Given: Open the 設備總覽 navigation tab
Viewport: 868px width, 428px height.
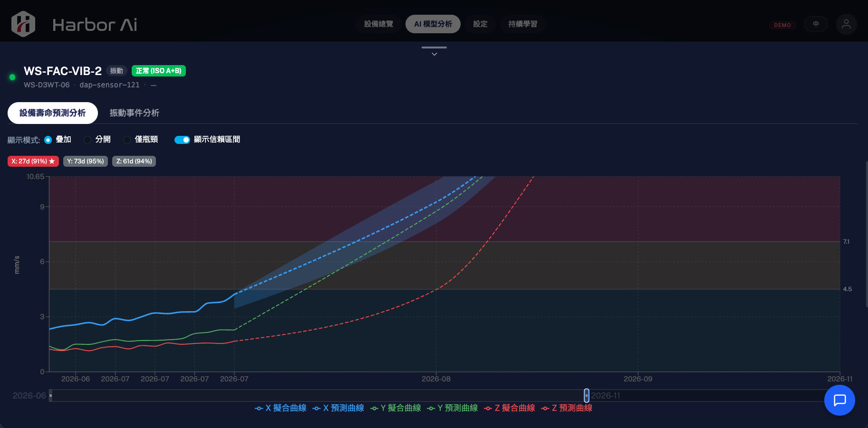Looking at the screenshot, I should [378, 24].
